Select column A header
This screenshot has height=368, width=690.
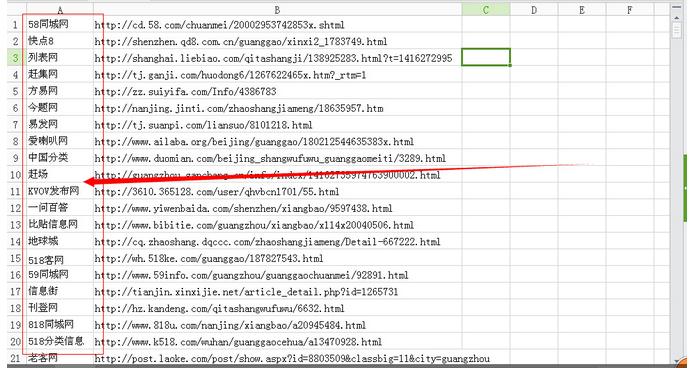tap(60, 10)
